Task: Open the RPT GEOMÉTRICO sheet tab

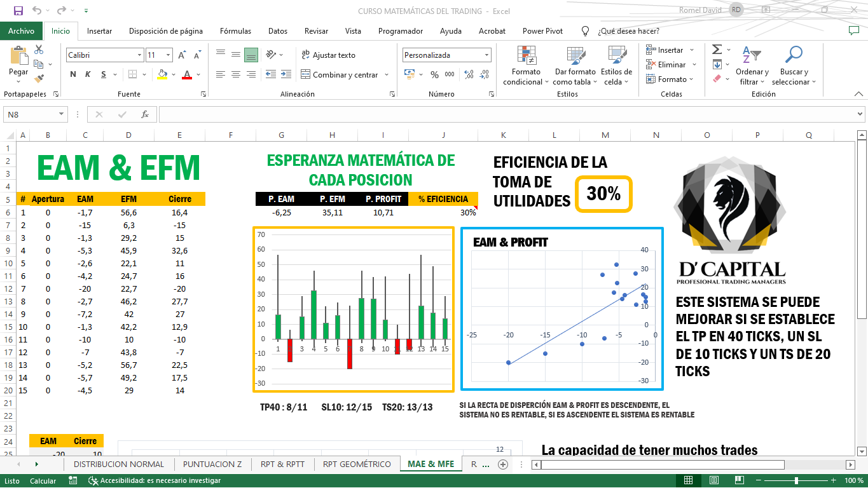Action: coord(357,464)
